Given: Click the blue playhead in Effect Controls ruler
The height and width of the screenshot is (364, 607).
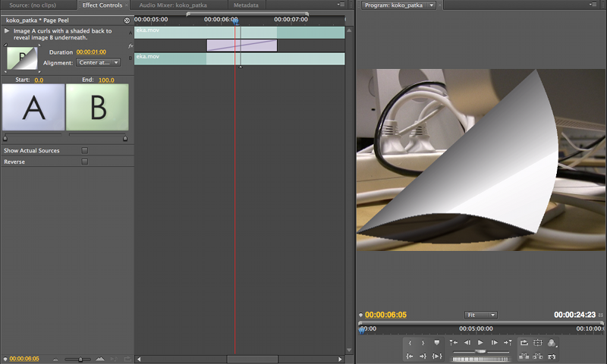Looking at the screenshot, I should pos(235,21).
